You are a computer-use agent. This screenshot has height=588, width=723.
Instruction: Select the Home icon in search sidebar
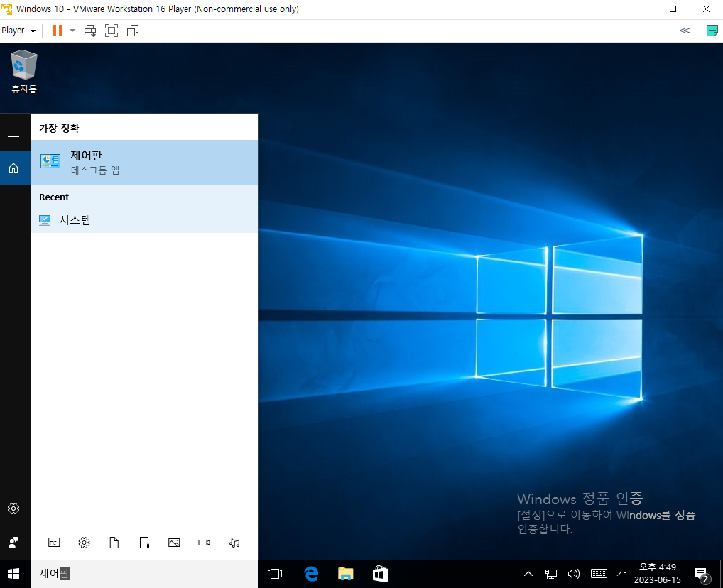pos(13,168)
